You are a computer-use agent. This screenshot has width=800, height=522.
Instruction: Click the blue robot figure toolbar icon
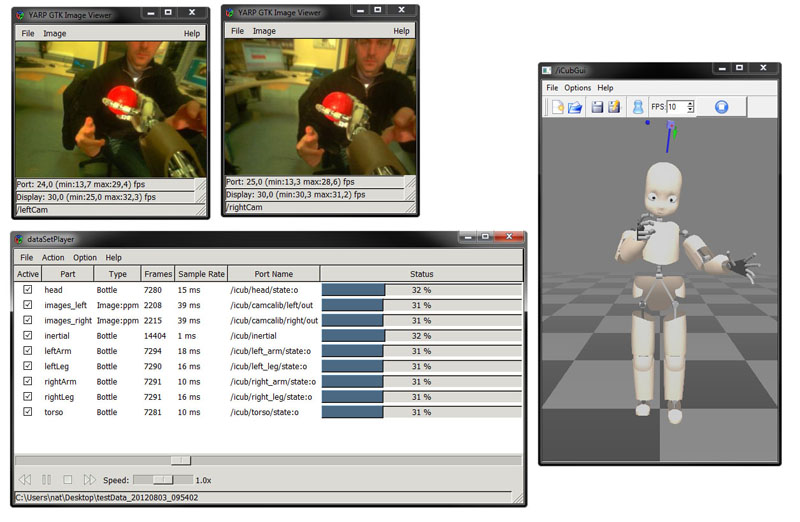click(x=638, y=107)
